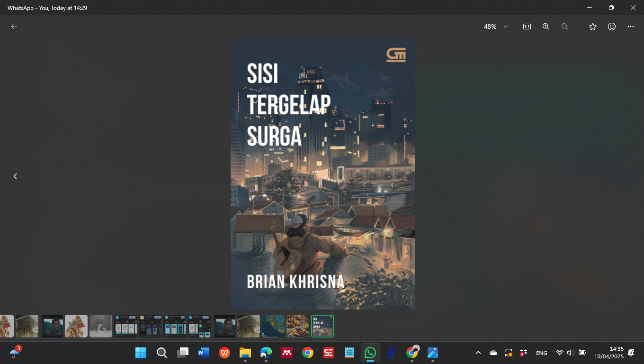
Task: Expand the hidden system tray icons chevron
Action: click(x=478, y=353)
